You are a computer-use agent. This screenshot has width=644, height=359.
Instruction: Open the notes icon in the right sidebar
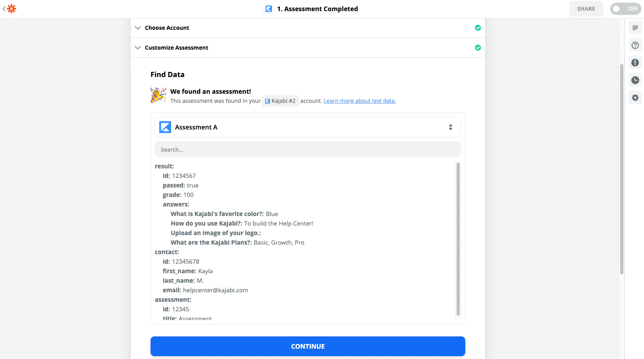pyautogui.click(x=635, y=28)
